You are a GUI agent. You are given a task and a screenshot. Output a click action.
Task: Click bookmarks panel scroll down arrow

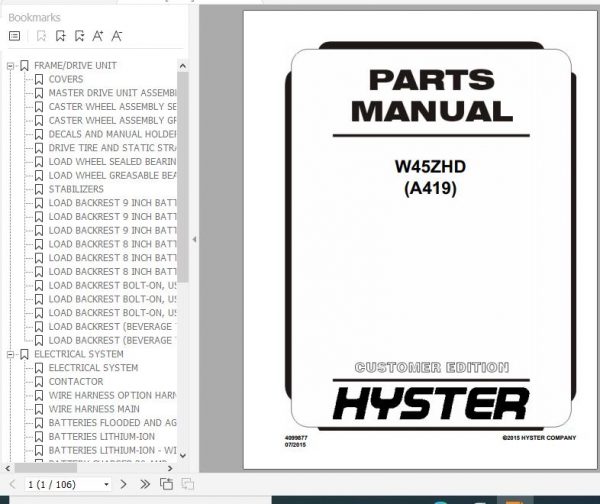(183, 455)
